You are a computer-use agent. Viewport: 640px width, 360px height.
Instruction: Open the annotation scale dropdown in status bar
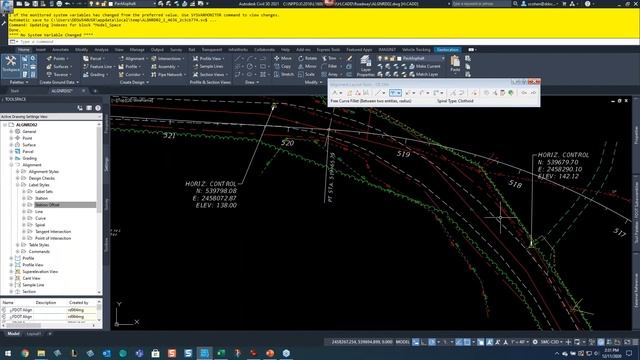520,342
